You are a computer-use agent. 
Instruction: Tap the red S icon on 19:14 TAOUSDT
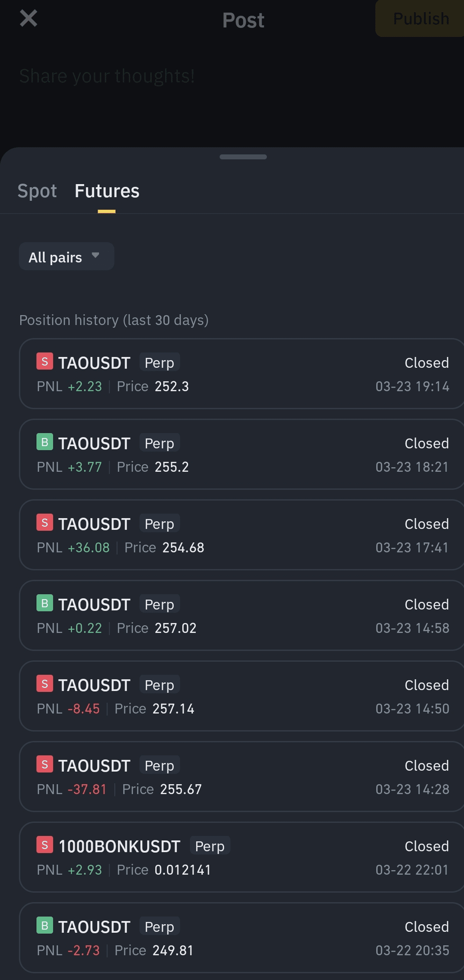click(45, 361)
